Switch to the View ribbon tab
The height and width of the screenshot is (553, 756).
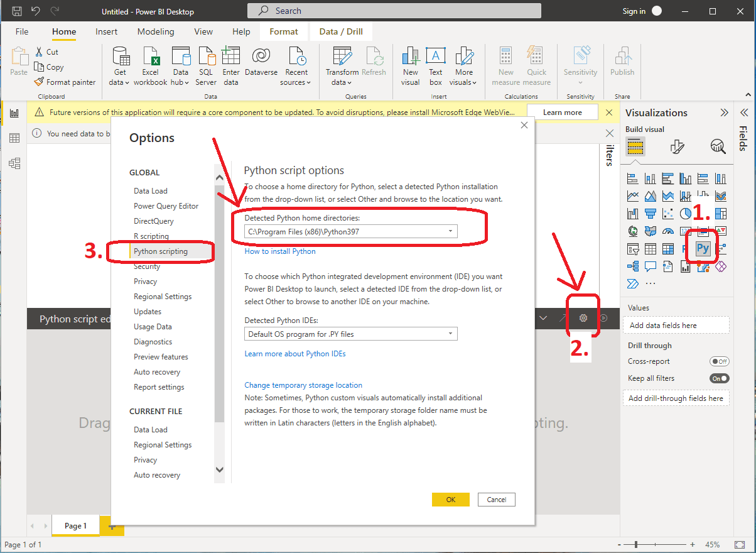tap(203, 31)
